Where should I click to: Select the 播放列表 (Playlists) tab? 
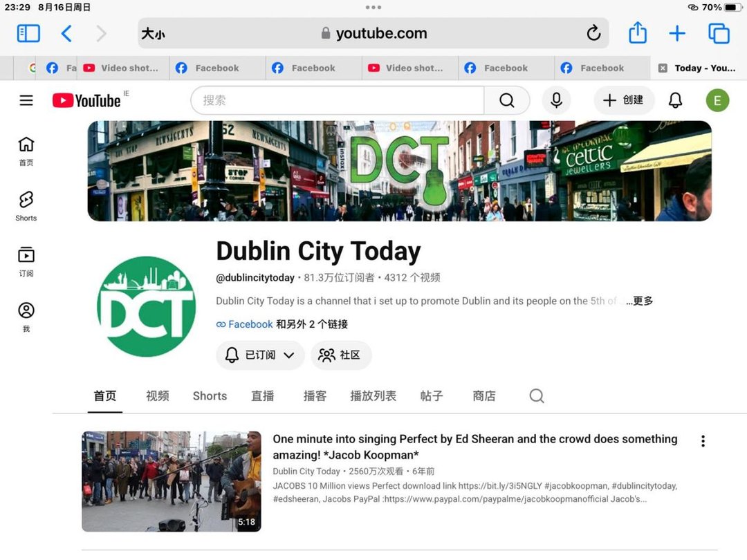tap(373, 396)
